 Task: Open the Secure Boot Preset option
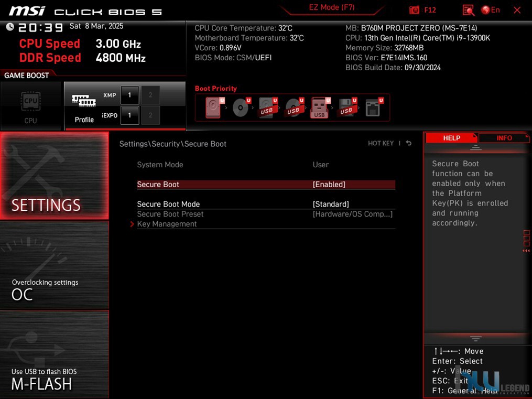(x=266, y=214)
